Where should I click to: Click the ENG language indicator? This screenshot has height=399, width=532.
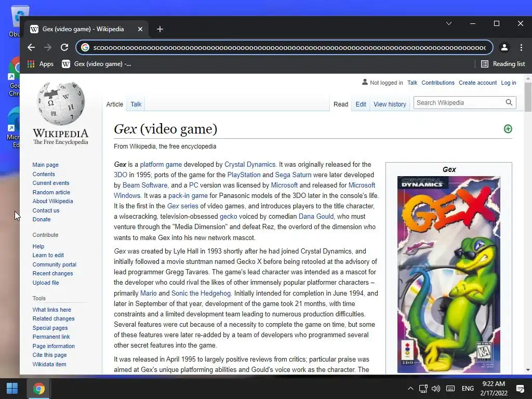click(x=468, y=389)
